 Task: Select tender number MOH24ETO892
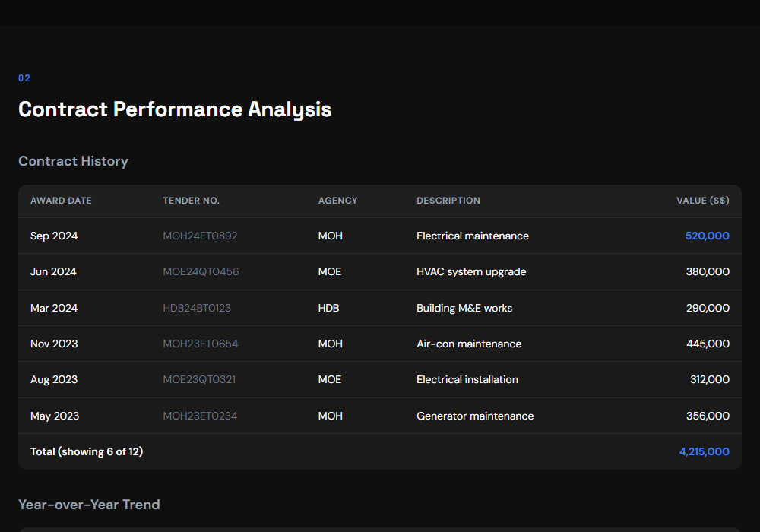(200, 236)
